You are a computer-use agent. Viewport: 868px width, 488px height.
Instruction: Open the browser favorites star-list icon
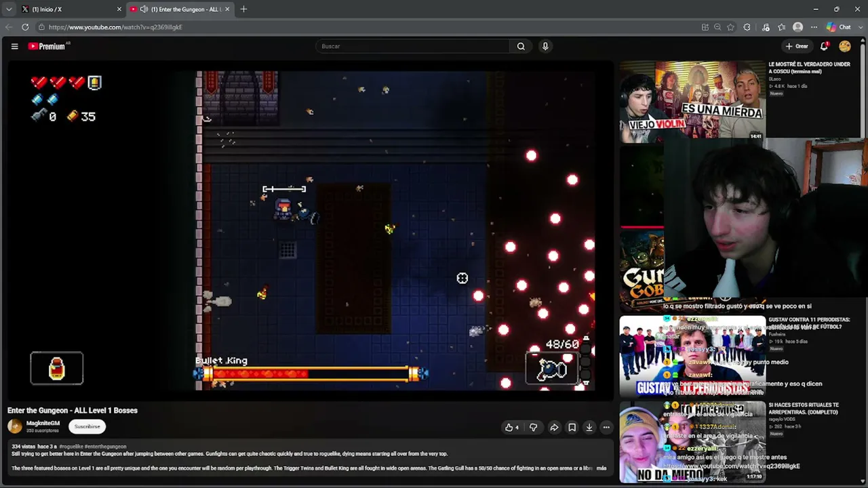(x=782, y=27)
